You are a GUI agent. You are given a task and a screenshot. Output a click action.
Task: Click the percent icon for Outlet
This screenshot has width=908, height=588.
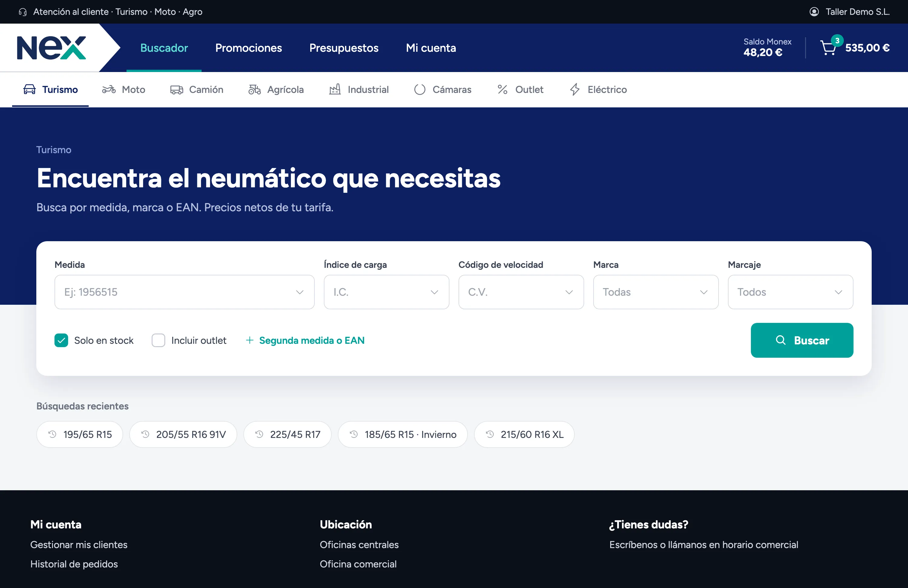click(502, 89)
